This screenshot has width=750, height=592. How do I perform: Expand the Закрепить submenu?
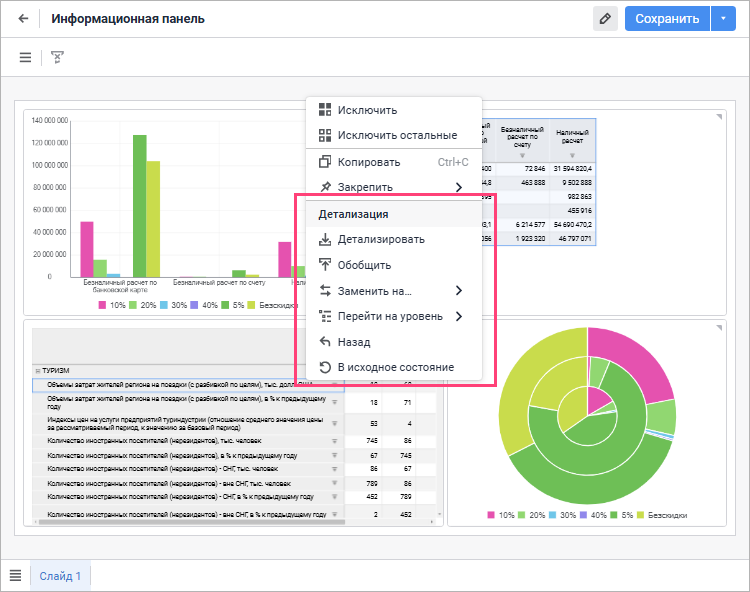[458, 187]
